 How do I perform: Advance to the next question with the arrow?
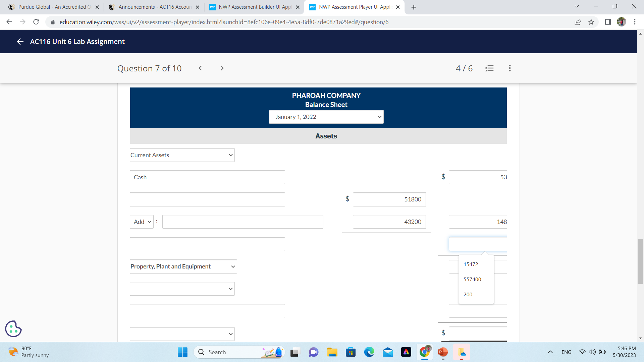(x=222, y=68)
